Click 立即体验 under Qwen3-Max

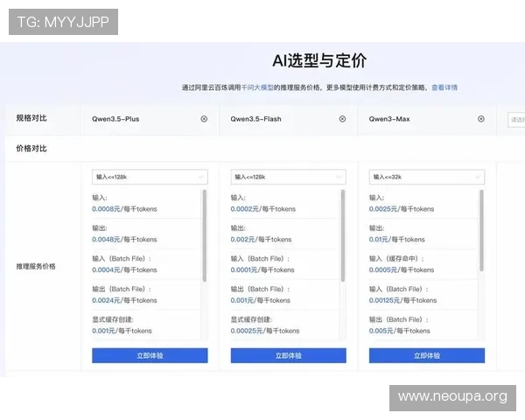427,355
